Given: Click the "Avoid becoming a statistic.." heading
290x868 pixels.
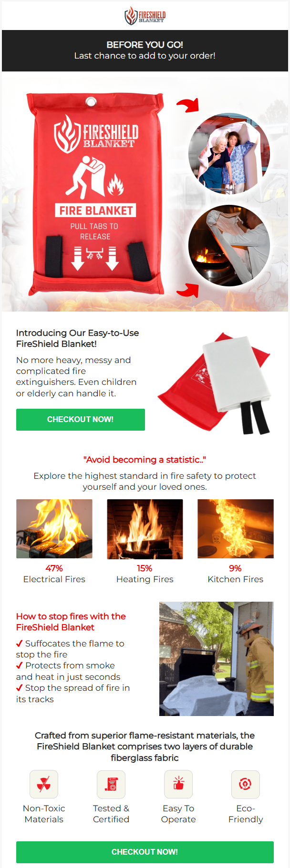Looking at the screenshot, I should pyautogui.click(x=145, y=460).
